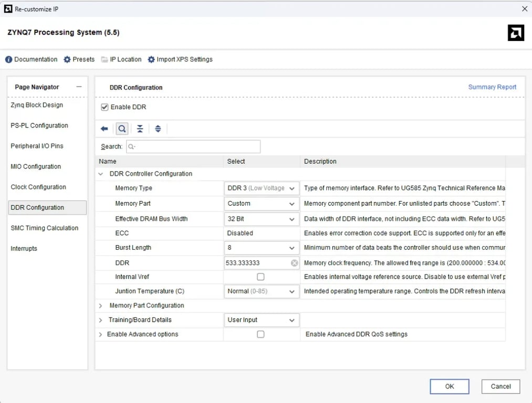The image size is (532, 403).
Task: Go to the Clock Configuration page
Action: click(38, 187)
